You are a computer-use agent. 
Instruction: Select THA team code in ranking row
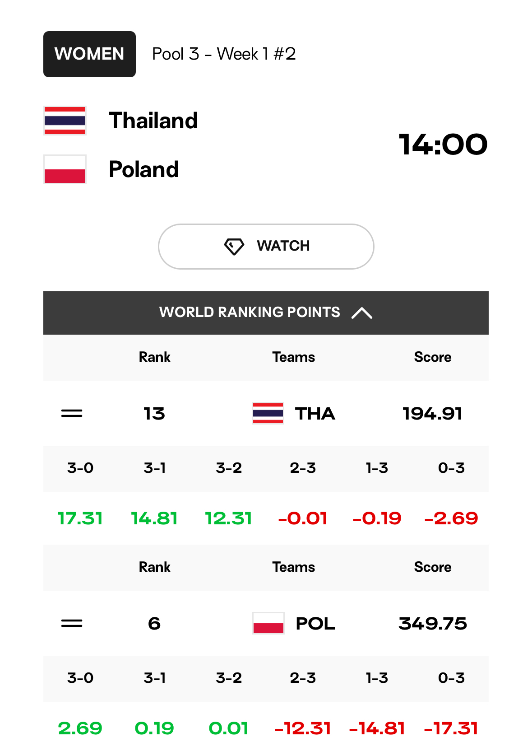[x=315, y=414]
